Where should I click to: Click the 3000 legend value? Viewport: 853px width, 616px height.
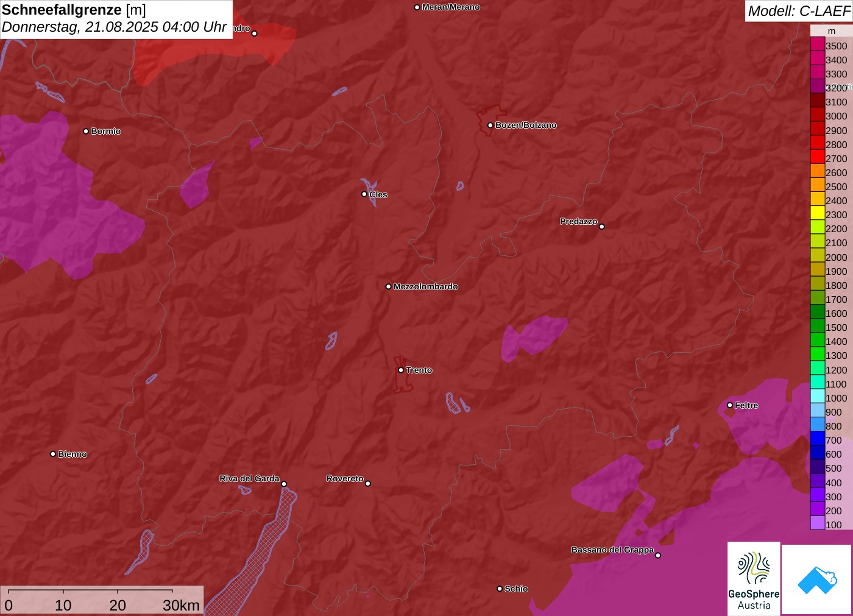[x=837, y=116]
